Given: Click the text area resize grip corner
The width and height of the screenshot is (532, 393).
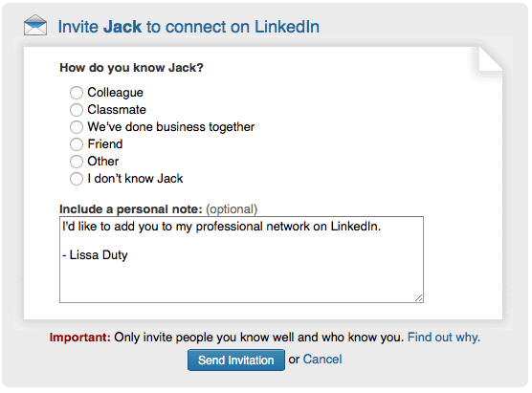Looking at the screenshot, I should pyautogui.click(x=419, y=297).
